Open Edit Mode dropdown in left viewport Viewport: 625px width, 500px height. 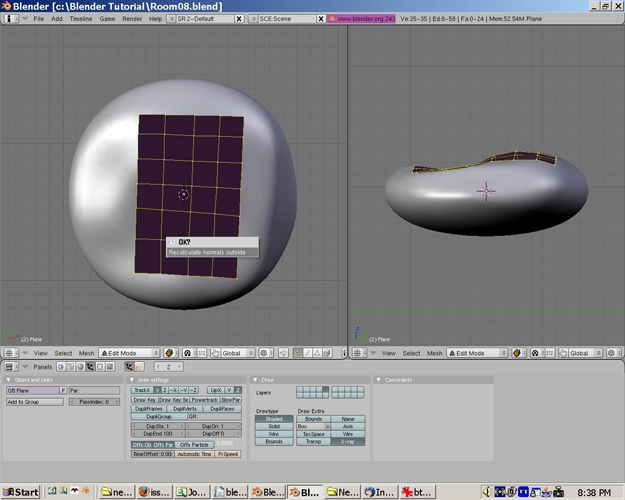coord(128,353)
